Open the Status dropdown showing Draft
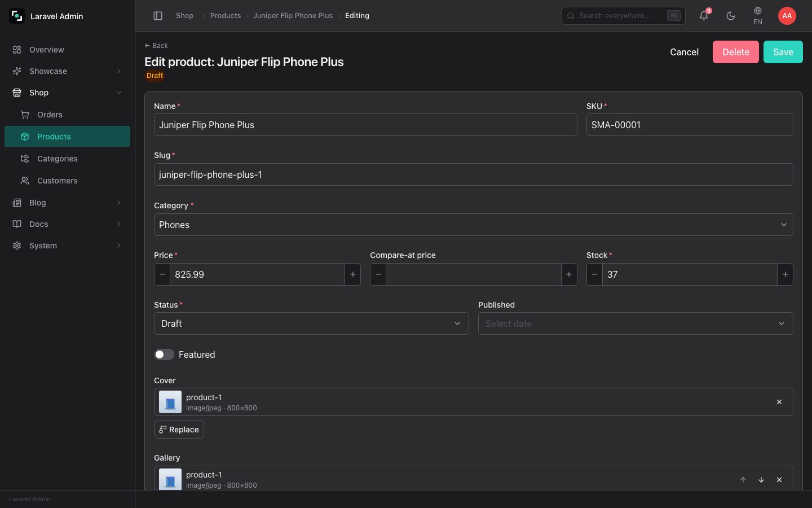Viewport: 812px width, 508px height. (x=311, y=323)
